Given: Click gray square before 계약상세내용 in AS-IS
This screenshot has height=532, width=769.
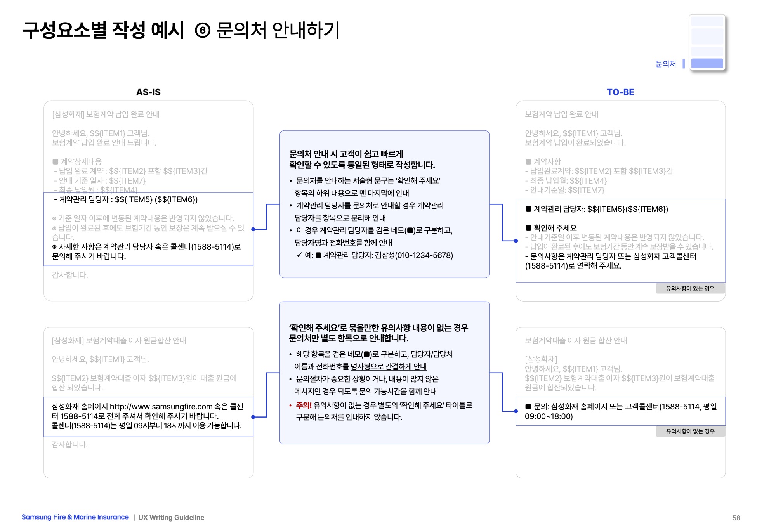Looking at the screenshot, I should pos(56,162).
